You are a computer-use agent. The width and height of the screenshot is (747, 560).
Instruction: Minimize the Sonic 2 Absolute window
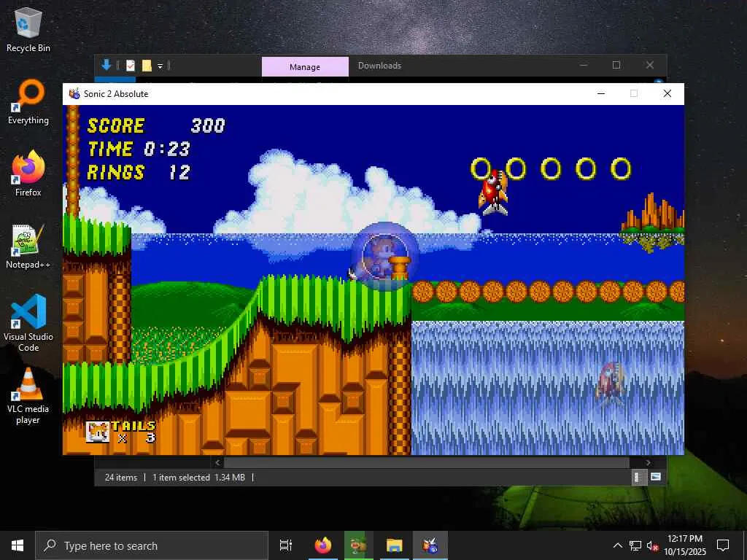(601, 93)
